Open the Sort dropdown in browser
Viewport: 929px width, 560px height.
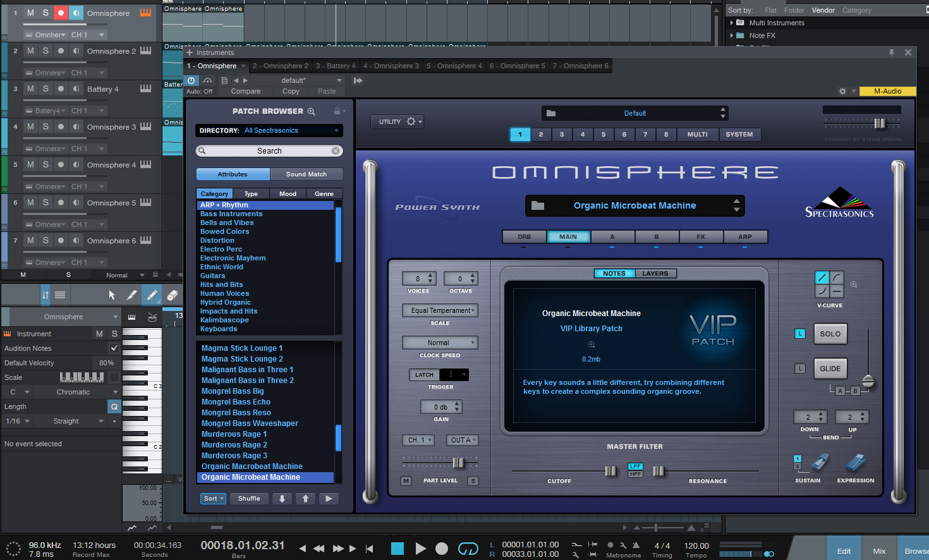click(x=214, y=499)
